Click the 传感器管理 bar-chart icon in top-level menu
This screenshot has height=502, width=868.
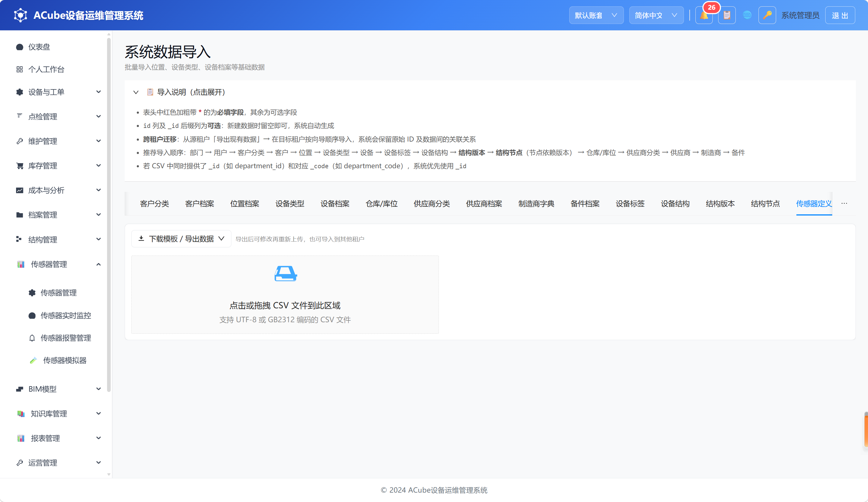coord(21,264)
